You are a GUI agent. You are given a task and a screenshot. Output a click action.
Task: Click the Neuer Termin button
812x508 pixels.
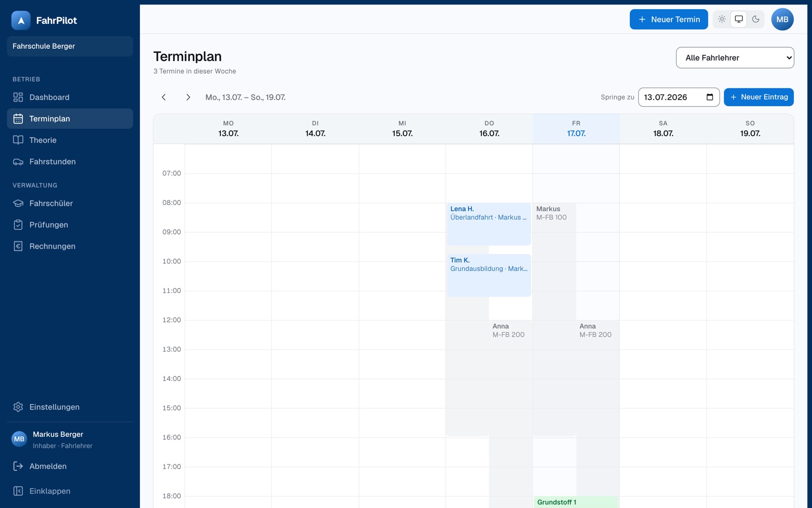[669, 19]
